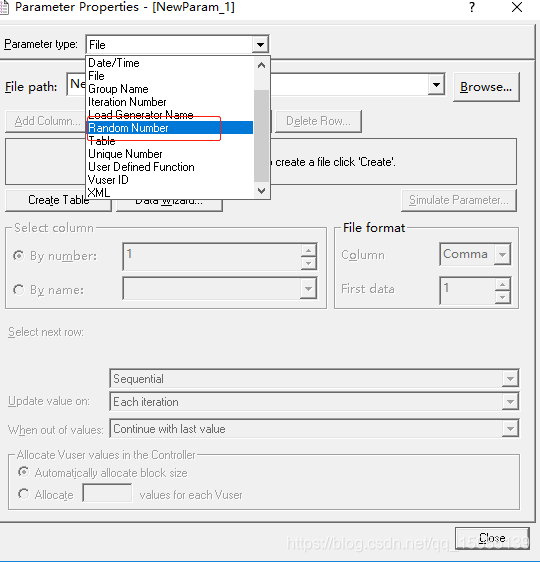Select Automatically allocate block size
540x562 pixels.
click(24, 472)
